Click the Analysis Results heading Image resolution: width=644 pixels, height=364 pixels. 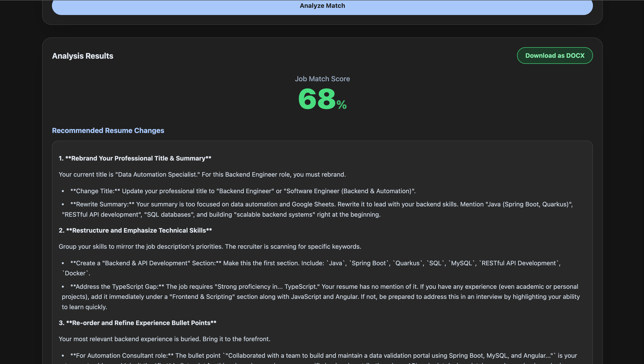pos(82,56)
